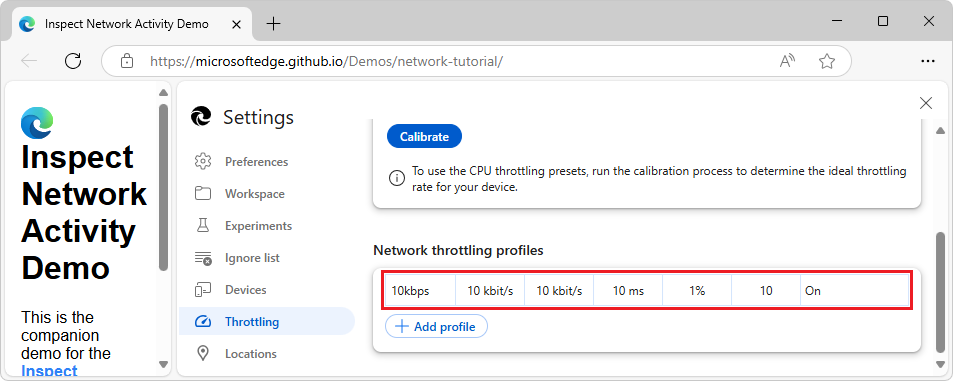953x381 pixels.
Task: Click the Settings panel vertical scrollbar
Action: click(940, 292)
